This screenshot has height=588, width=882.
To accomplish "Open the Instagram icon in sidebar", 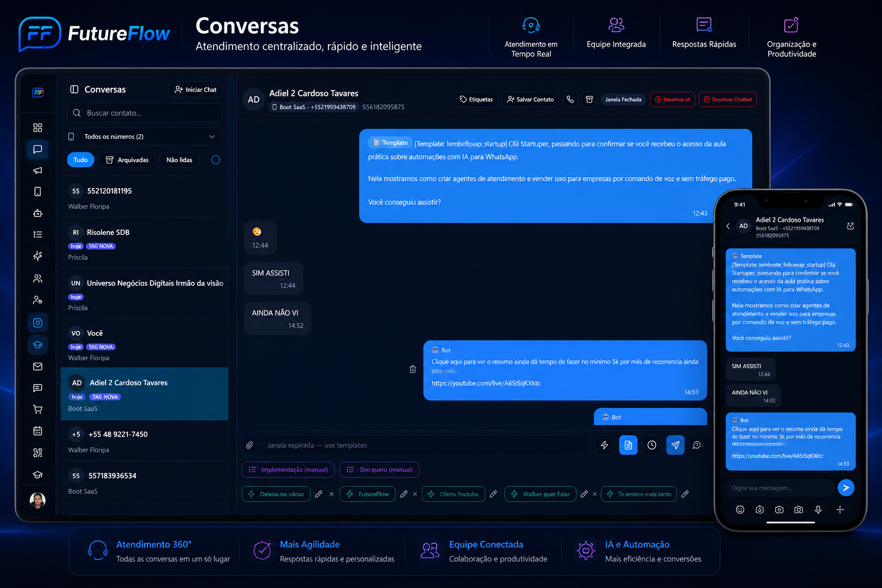I will [38, 323].
